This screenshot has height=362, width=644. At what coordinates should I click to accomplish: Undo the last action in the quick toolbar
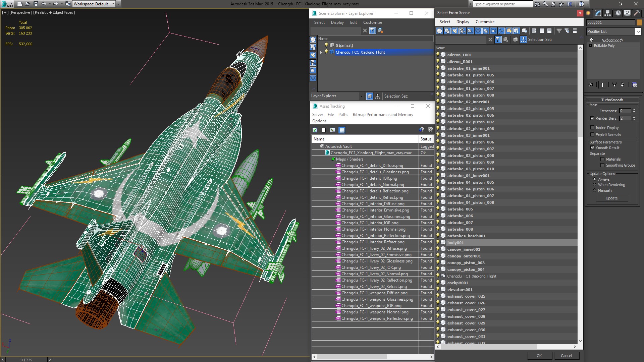pos(44,4)
